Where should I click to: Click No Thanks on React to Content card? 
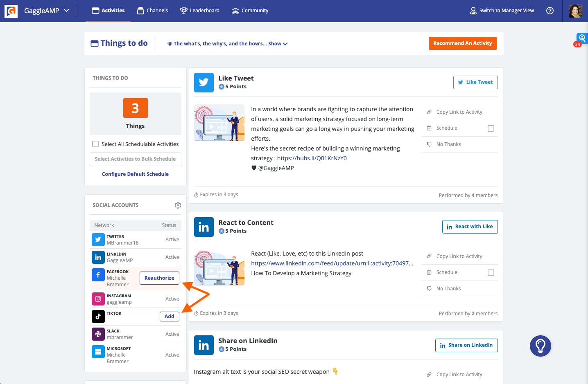click(448, 289)
